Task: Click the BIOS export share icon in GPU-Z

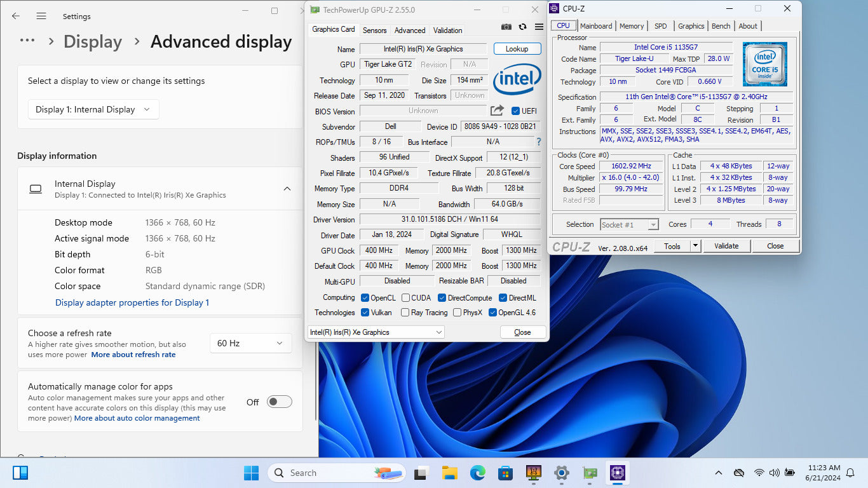Action: 497,111
